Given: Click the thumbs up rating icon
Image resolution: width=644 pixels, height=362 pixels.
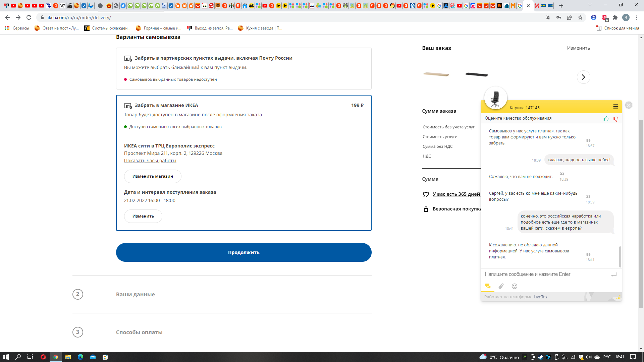Looking at the screenshot, I should (x=606, y=119).
